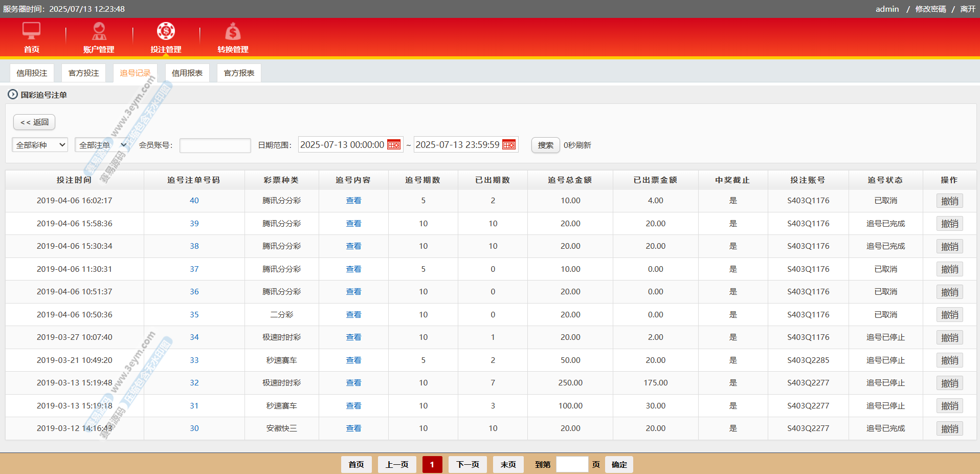Image resolution: width=980 pixels, height=474 pixels.
Task: Switch to the 官方报表 tab
Action: click(239, 73)
